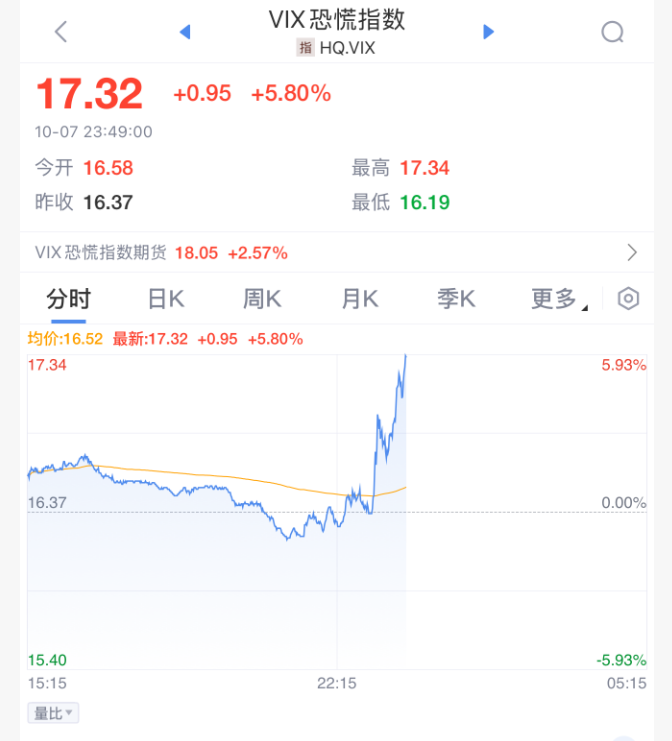Open chart settings hexagon icon
Image resolution: width=672 pixels, height=741 pixels.
point(628,299)
